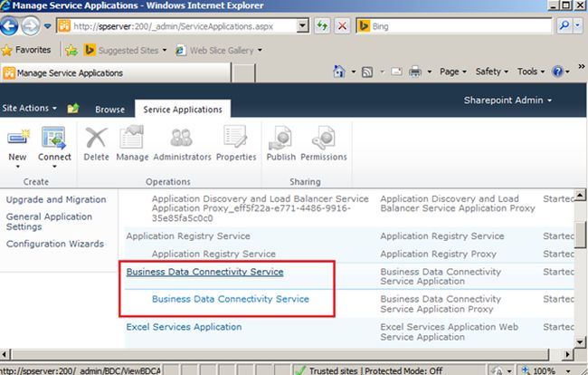The height and width of the screenshot is (375, 588).
Task: Click the Permissions ribbon button
Action: coord(324,144)
